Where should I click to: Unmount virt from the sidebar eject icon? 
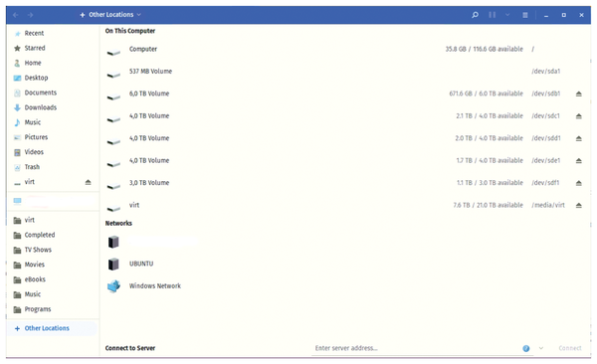click(x=88, y=182)
